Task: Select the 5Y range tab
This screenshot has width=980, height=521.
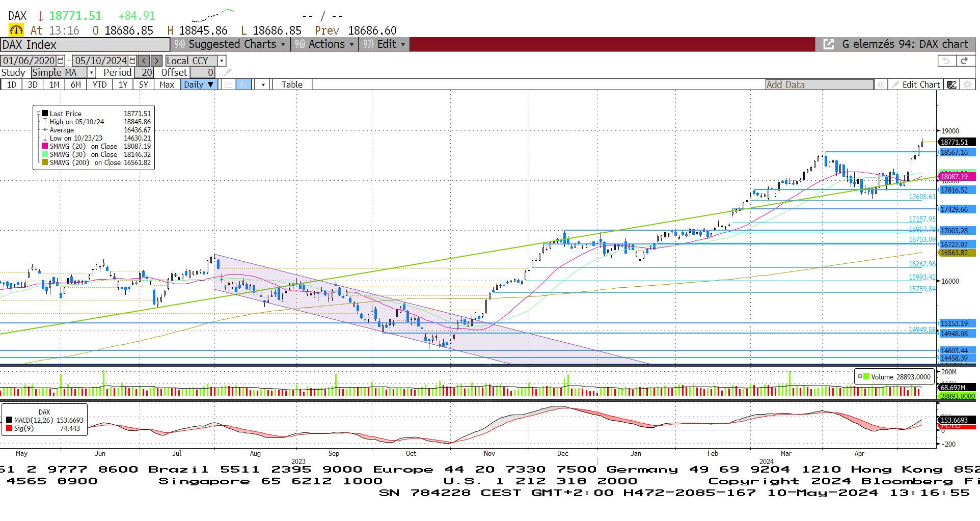Action: click(x=144, y=85)
